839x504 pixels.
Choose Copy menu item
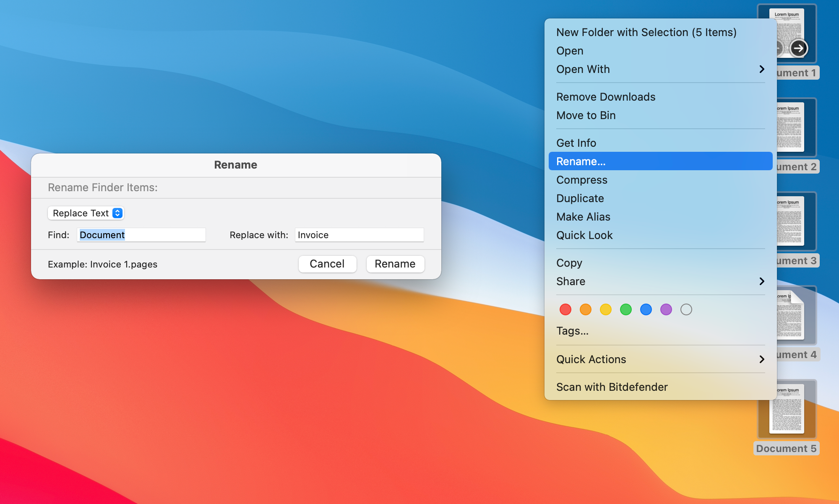click(x=660, y=263)
